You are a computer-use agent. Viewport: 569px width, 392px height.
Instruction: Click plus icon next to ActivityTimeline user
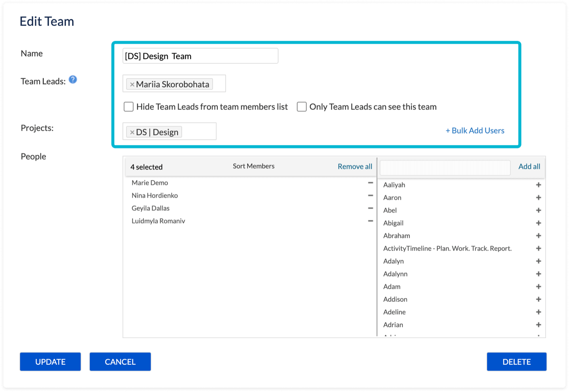coord(538,248)
